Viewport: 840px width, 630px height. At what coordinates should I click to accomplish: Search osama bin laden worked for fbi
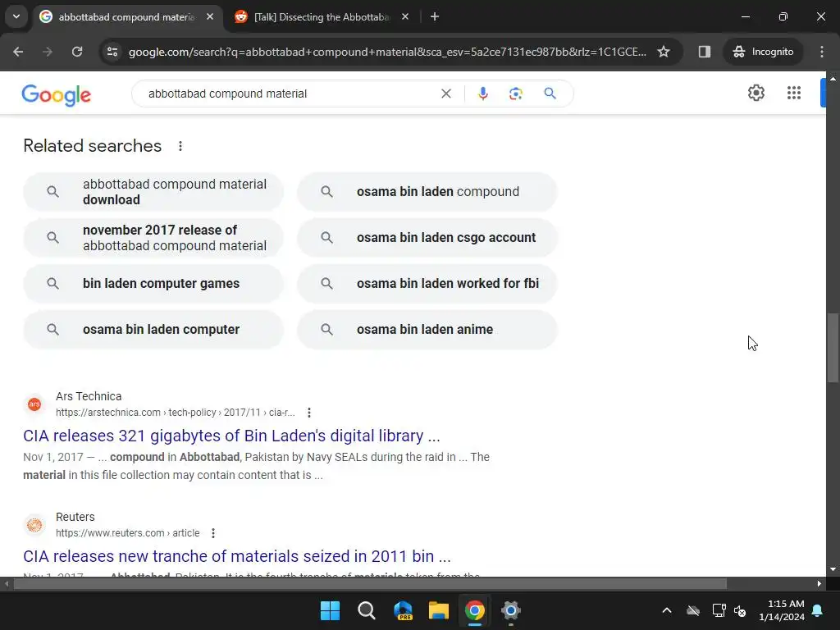(x=427, y=283)
